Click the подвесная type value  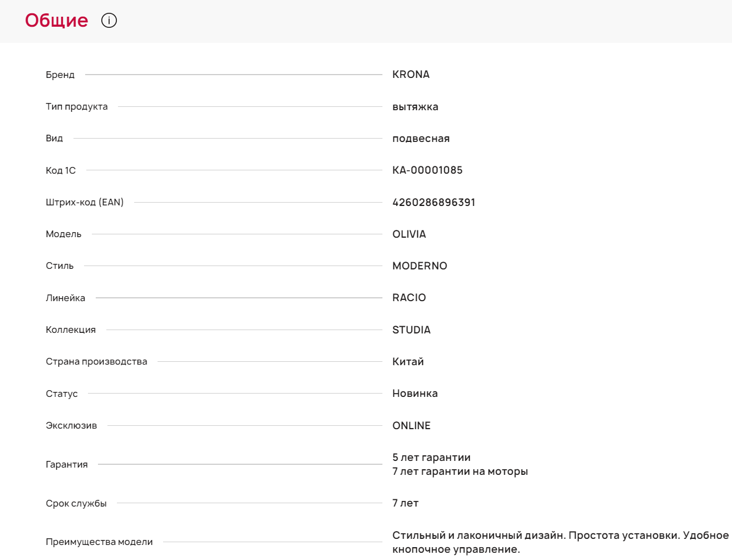coord(421,139)
